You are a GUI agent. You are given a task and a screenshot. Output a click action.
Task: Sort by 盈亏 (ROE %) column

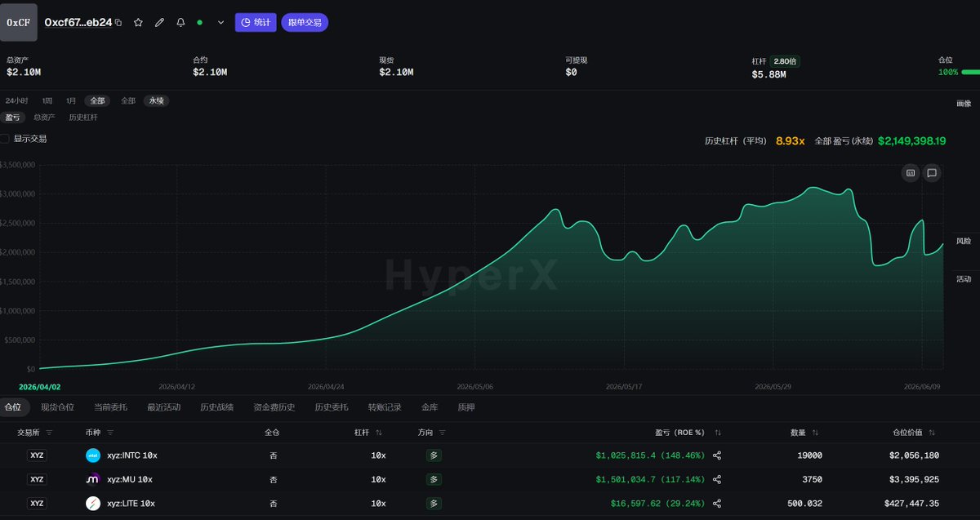(x=718, y=433)
